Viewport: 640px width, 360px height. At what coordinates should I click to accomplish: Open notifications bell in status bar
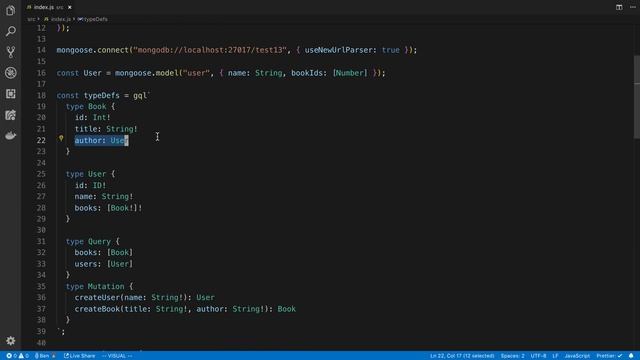tap(631, 356)
